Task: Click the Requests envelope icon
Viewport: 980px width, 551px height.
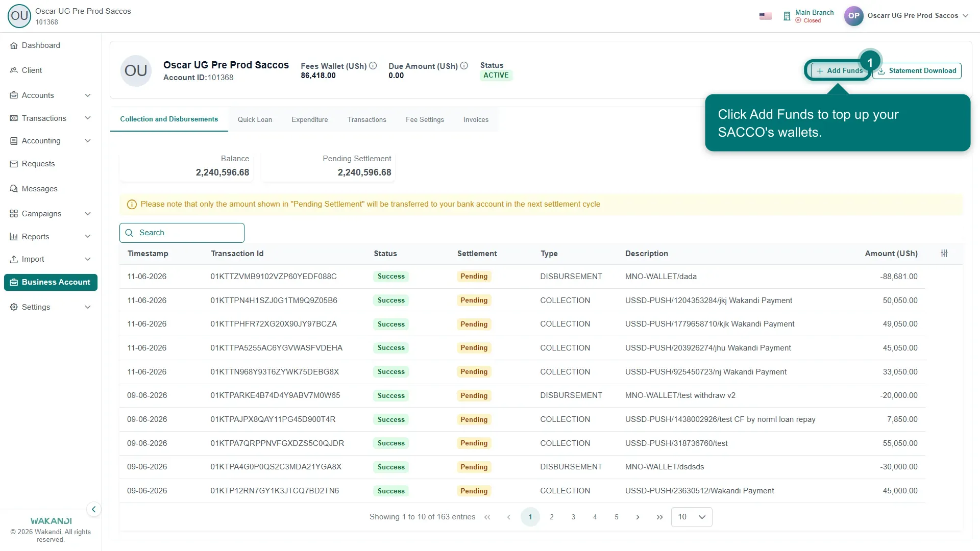Action: pyautogui.click(x=14, y=164)
